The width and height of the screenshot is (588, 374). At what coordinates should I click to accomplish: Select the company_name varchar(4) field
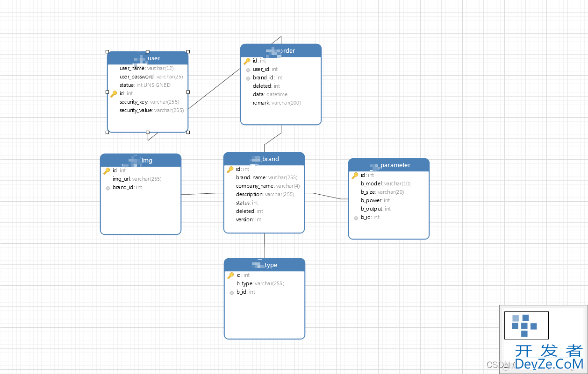tap(268, 186)
